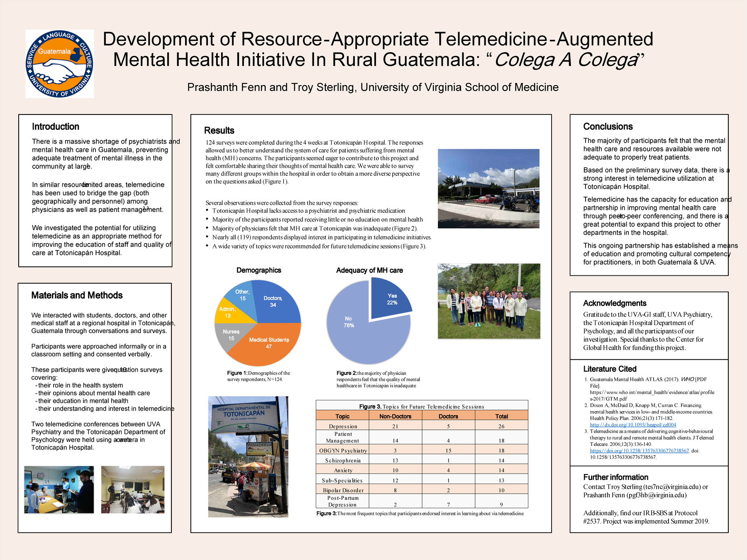This screenshot has height=560, width=747.
Task: Click the Patient Management topic cell
Action: [x=343, y=437]
